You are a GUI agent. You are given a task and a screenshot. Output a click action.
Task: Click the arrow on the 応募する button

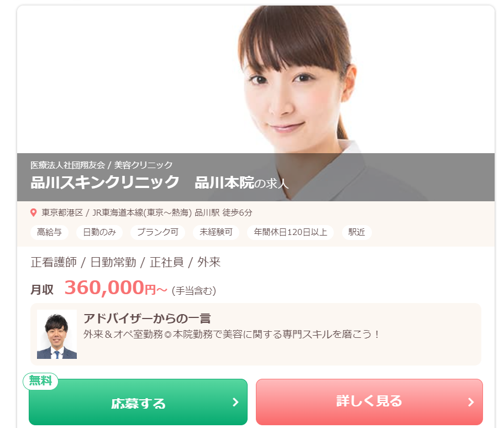pos(235,402)
